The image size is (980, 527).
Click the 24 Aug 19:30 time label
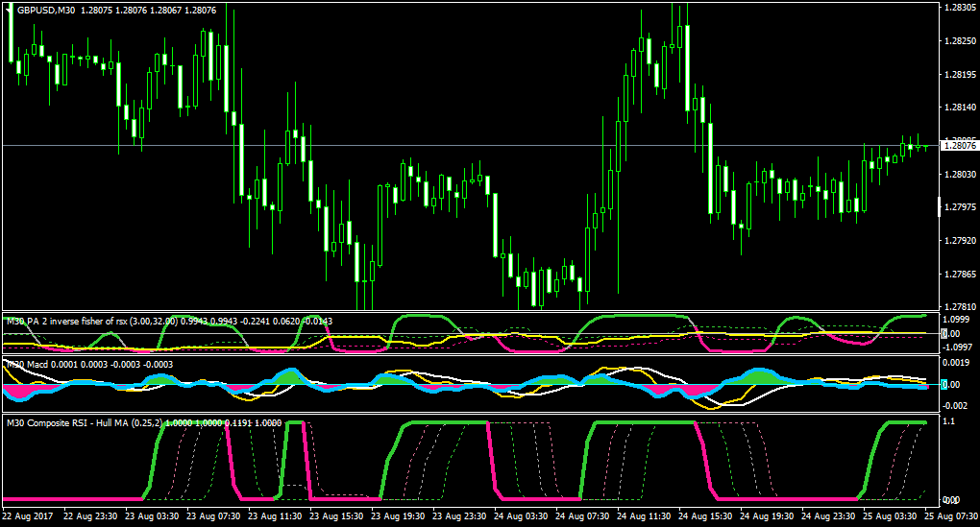tap(767, 516)
